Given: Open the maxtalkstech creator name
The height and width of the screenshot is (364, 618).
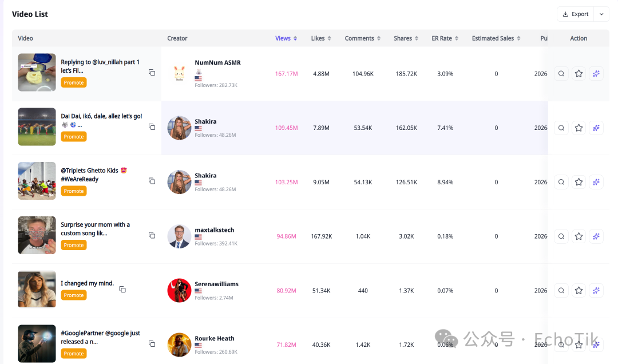Looking at the screenshot, I should tap(215, 230).
